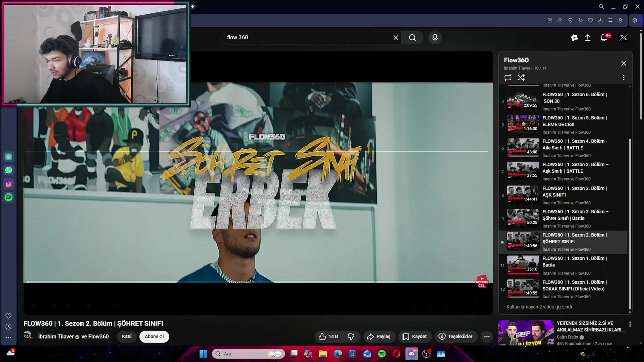
Task: Open Discord from taskbar
Action: [x=412, y=354]
